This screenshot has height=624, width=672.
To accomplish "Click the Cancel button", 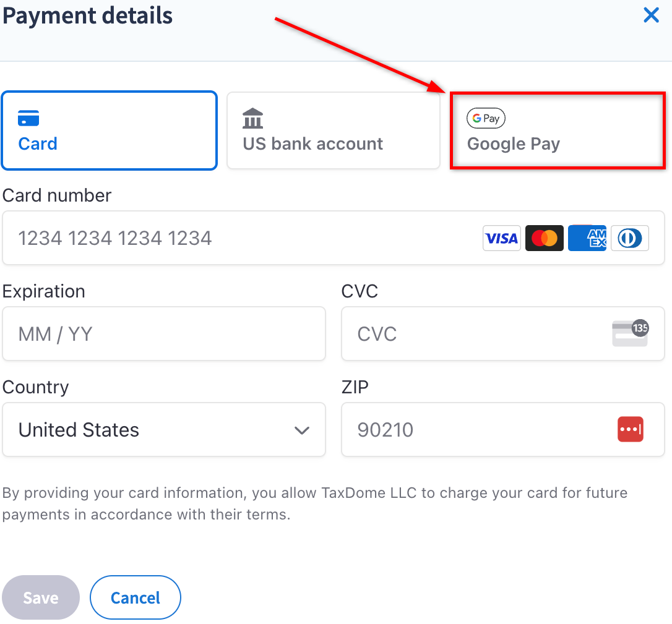I will coord(135,597).
